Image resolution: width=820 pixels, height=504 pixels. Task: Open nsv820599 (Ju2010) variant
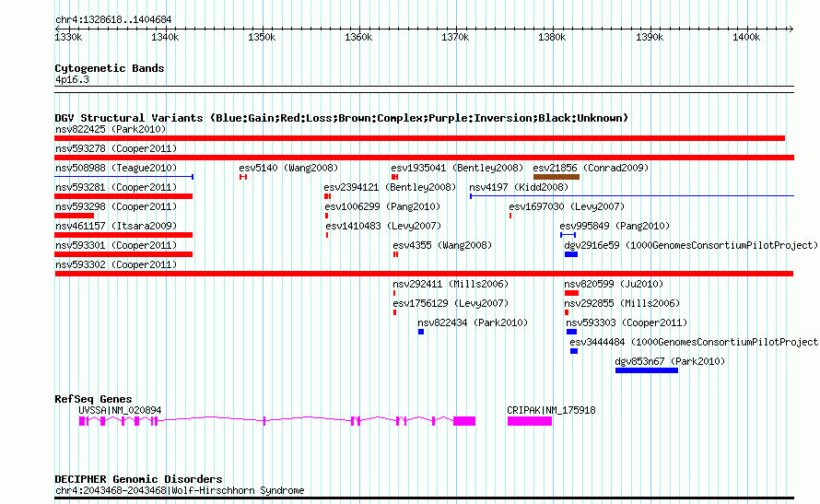click(x=614, y=284)
